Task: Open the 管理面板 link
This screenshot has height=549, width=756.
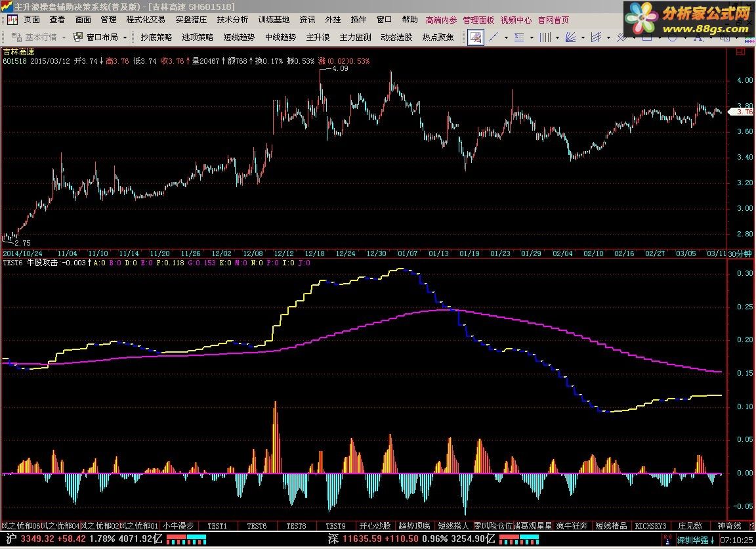Action: click(478, 20)
